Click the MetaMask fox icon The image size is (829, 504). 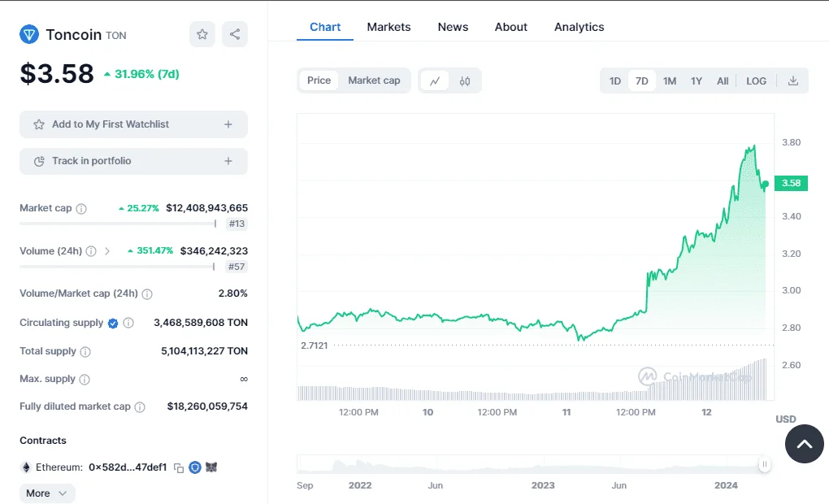coord(211,467)
